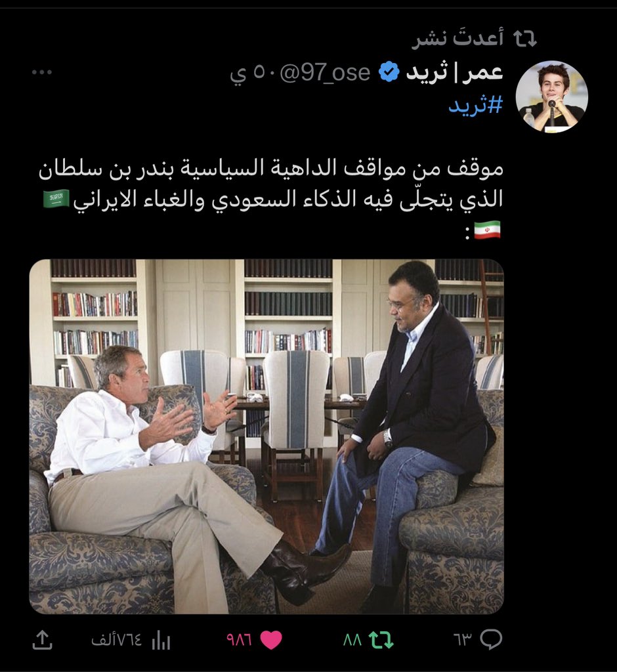The width and height of the screenshot is (617, 672).
Task: Click the like count ٩٨٦
Action: click(240, 640)
